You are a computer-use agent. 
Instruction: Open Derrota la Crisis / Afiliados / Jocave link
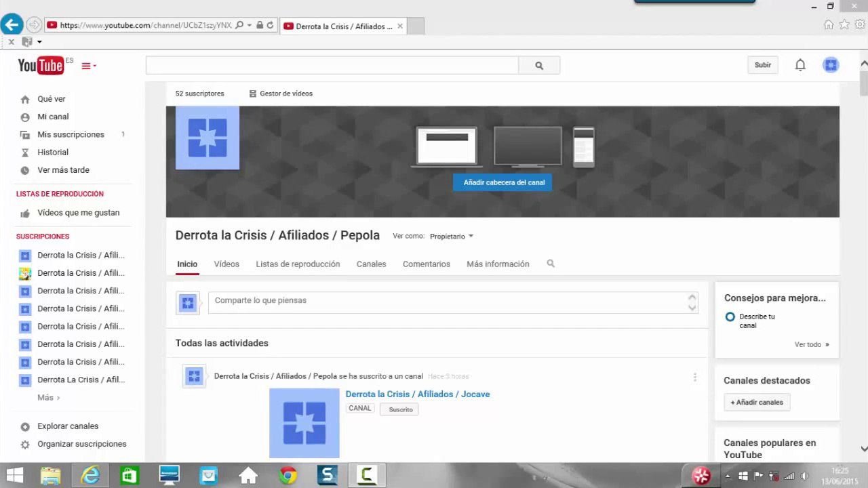418,394
